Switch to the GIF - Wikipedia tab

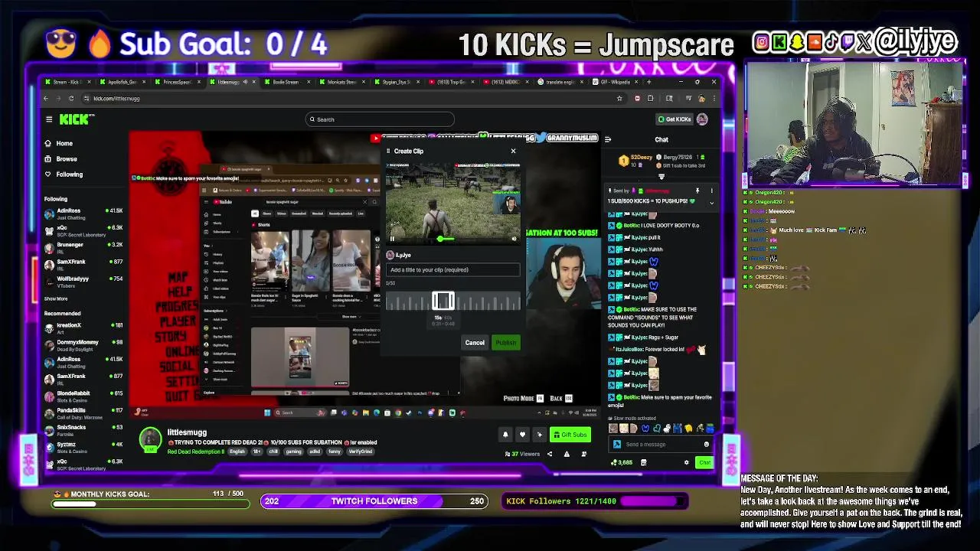click(x=615, y=82)
